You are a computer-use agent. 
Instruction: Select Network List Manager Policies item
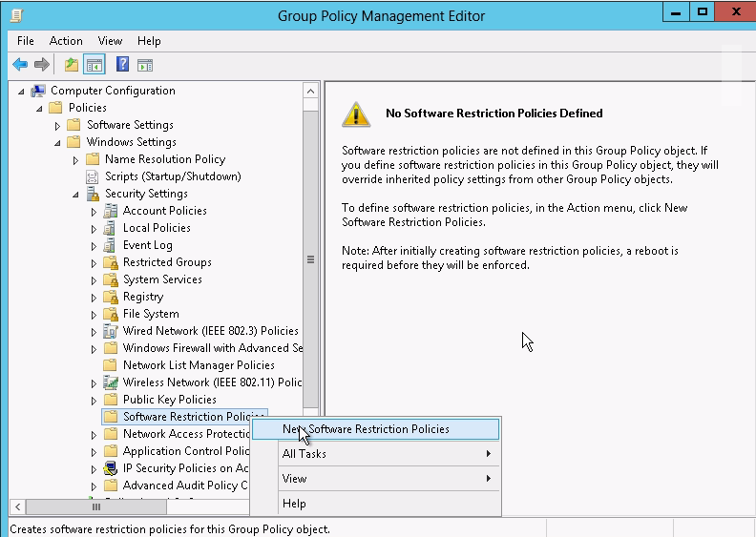(199, 365)
